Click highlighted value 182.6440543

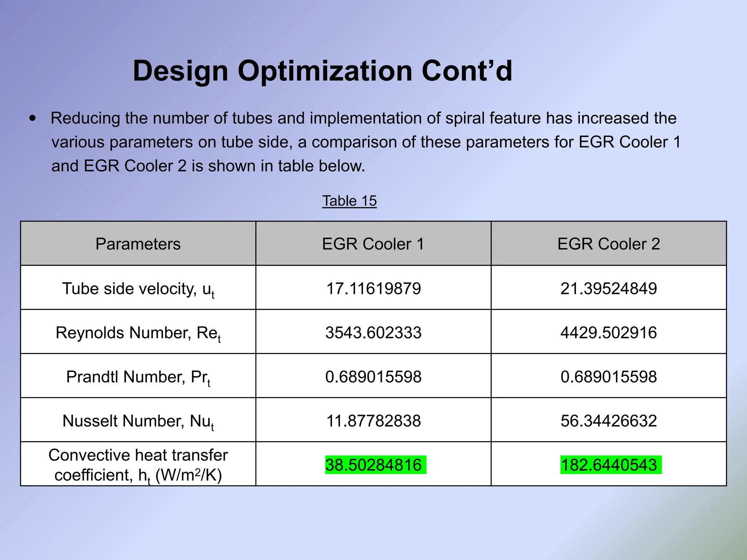point(611,465)
